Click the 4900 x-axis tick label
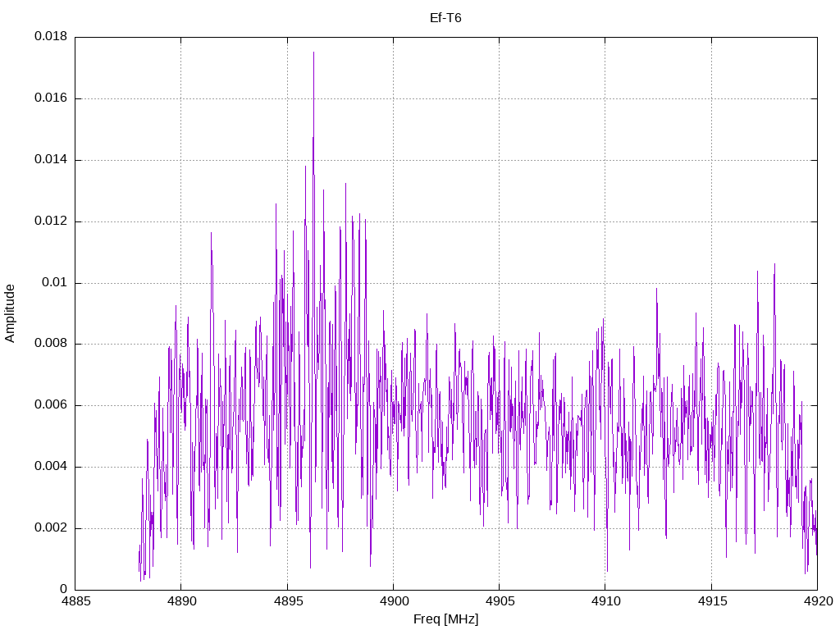840x630 pixels. pos(394,601)
